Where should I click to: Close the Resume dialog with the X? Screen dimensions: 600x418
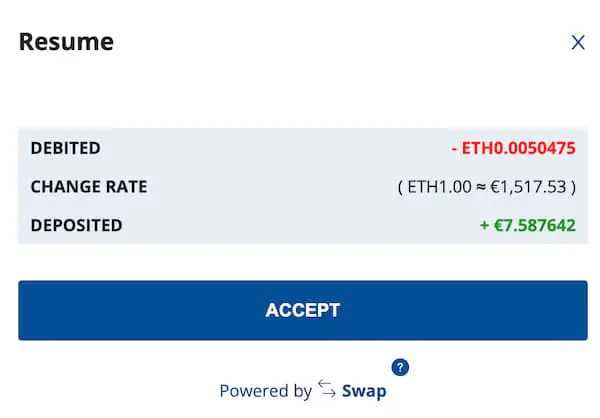[x=577, y=42]
